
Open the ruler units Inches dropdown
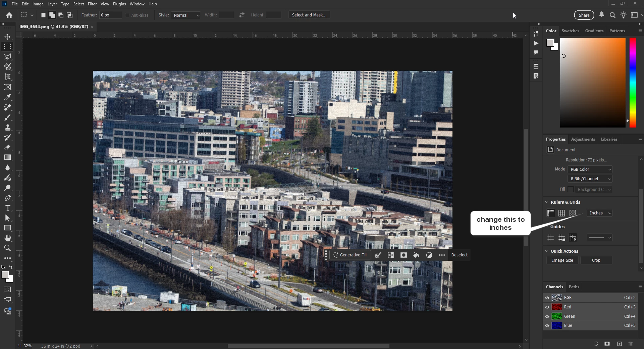(599, 213)
